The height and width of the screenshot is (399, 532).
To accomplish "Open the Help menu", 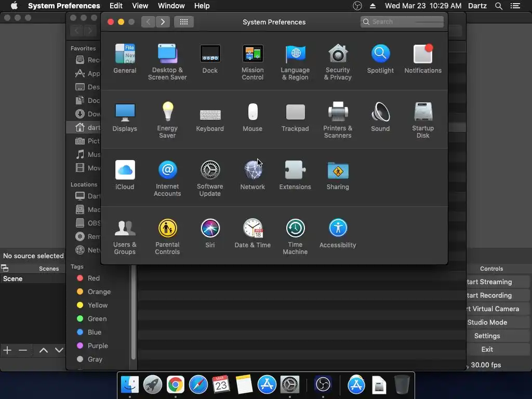I will coord(202,6).
